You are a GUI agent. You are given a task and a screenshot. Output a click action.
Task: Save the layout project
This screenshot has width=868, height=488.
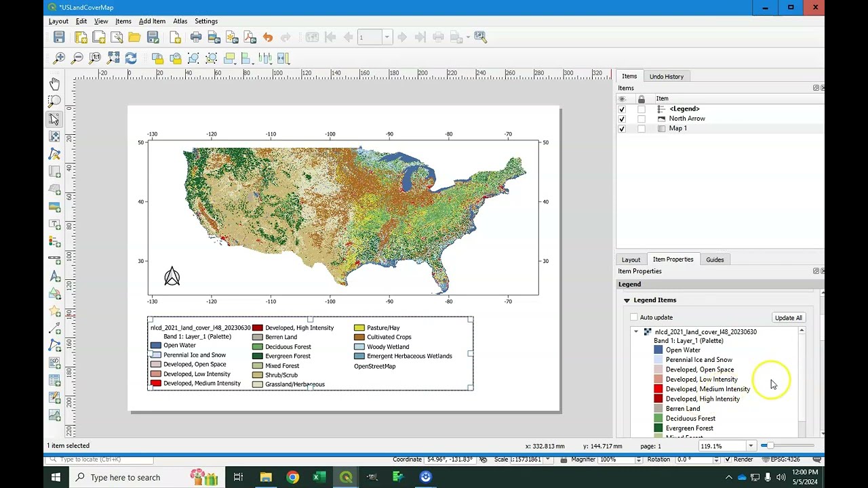[x=59, y=37]
